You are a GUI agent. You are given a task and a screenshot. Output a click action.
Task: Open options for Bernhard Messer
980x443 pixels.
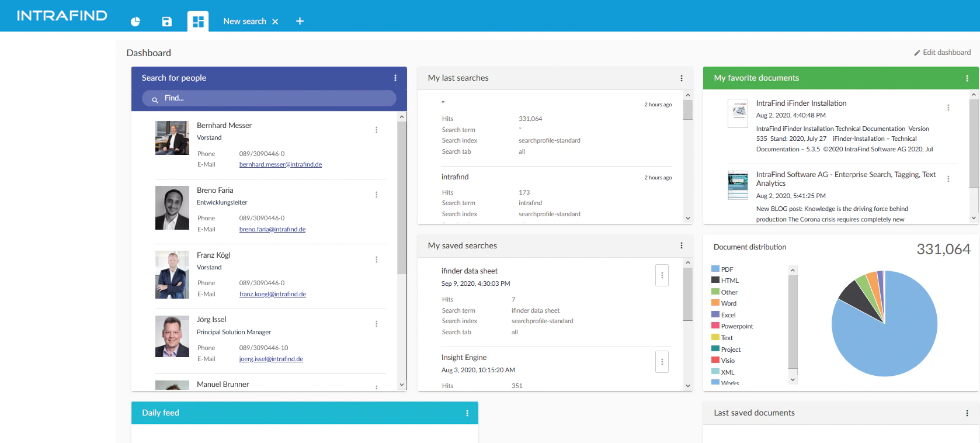tap(376, 130)
